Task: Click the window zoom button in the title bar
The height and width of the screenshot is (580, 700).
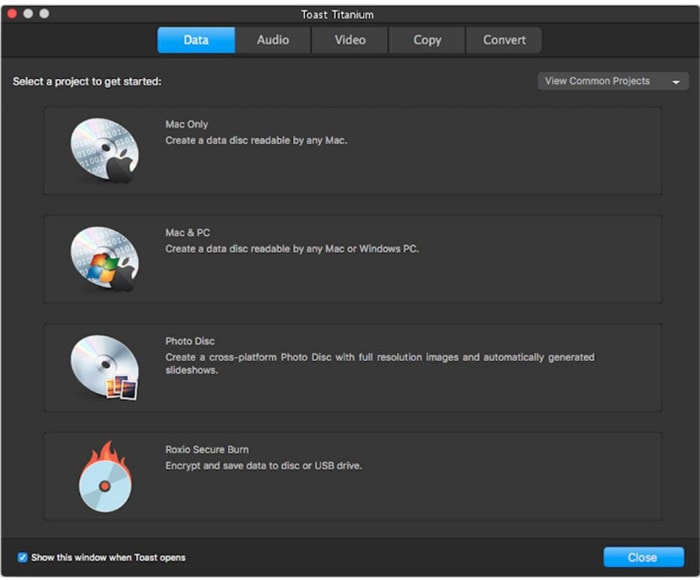Action: pos(44,14)
